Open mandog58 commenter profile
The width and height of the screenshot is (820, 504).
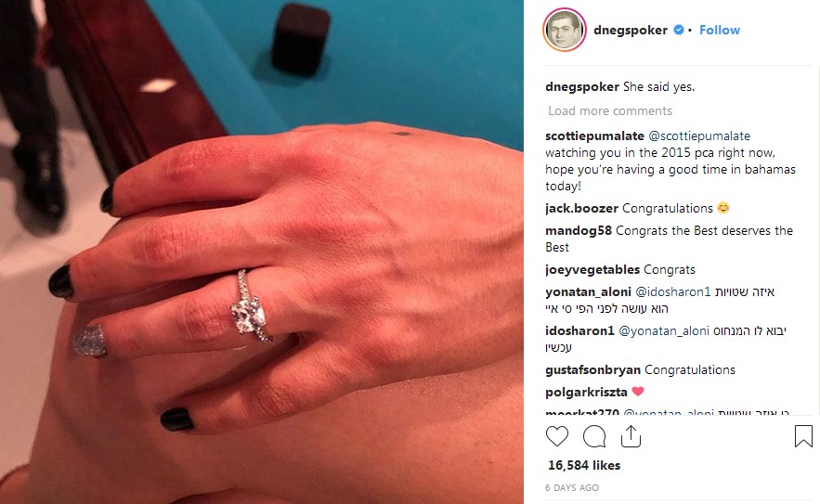(579, 230)
